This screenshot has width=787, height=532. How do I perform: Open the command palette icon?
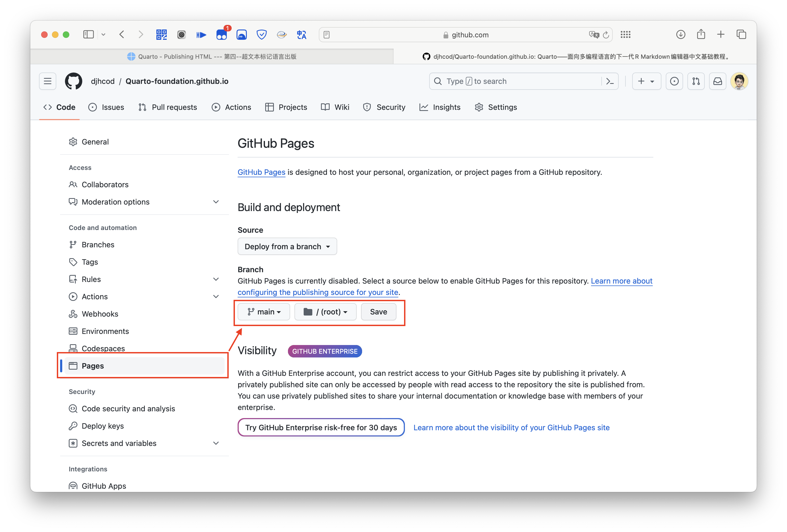click(610, 81)
